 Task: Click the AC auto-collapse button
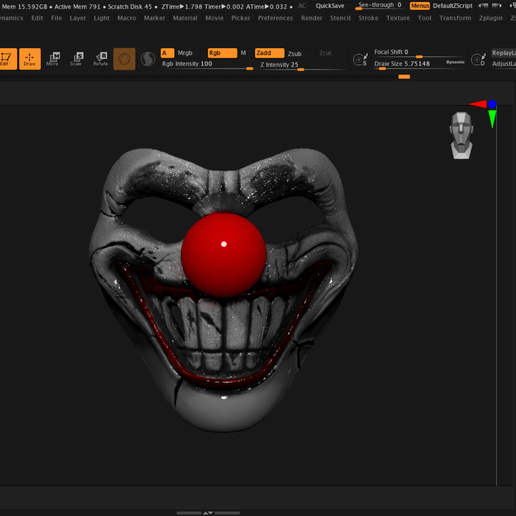302,6
